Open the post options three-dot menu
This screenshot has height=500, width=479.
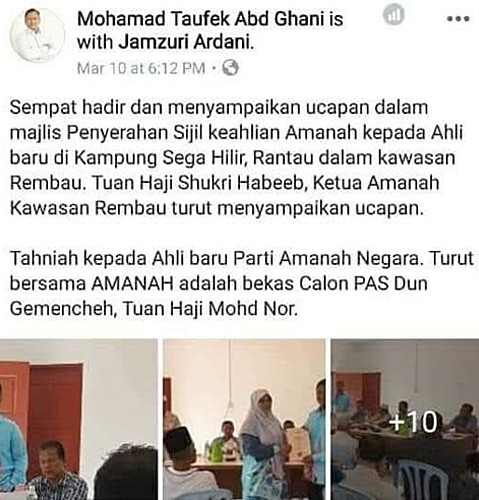458,19
